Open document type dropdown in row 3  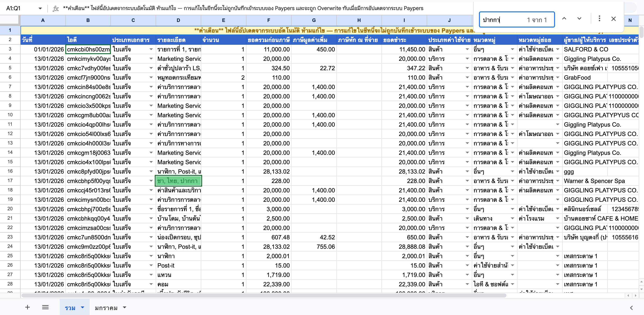151,49
